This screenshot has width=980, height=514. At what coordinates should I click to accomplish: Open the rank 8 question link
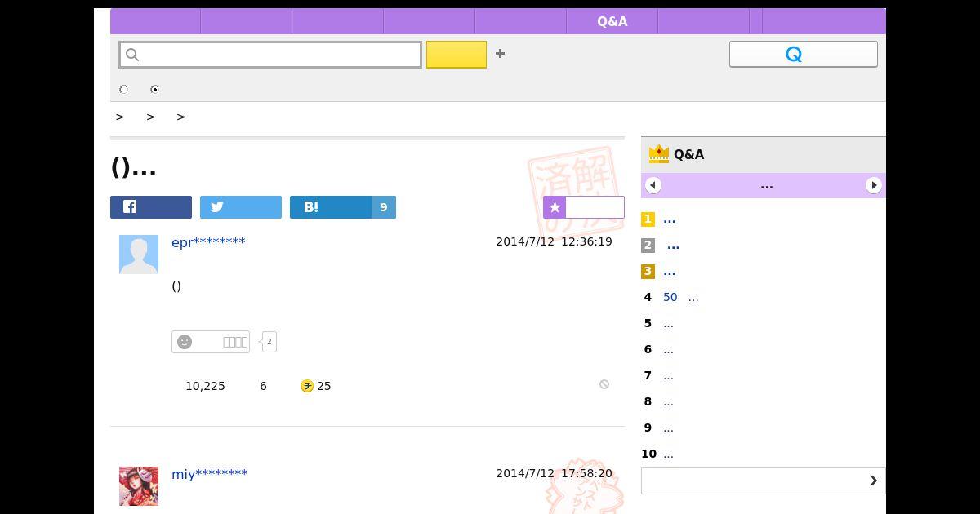click(x=668, y=402)
